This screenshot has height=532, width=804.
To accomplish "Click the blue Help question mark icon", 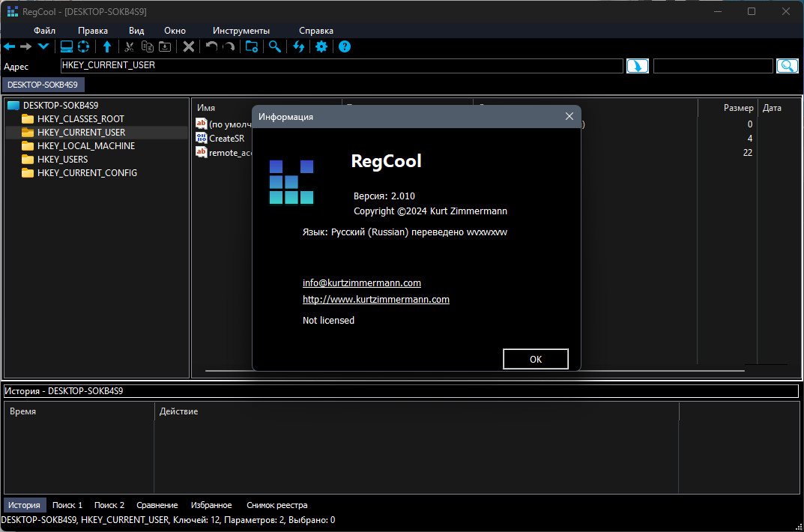I will (x=345, y=46).
